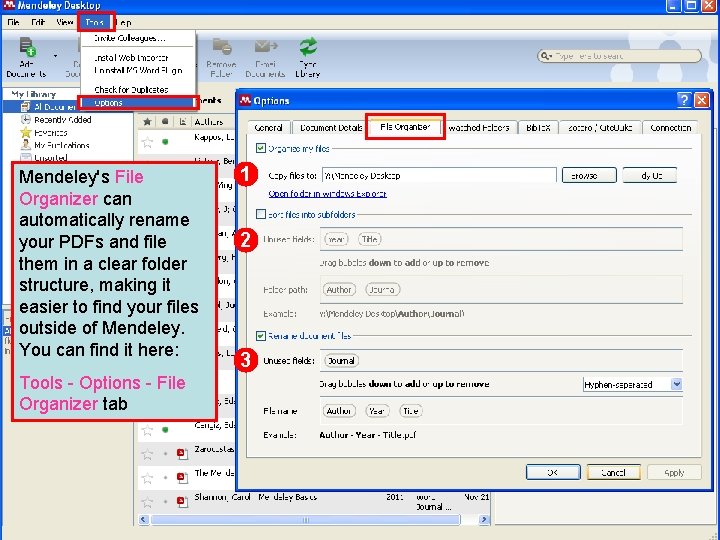Switch to Document Details tab

pos(331,128)
